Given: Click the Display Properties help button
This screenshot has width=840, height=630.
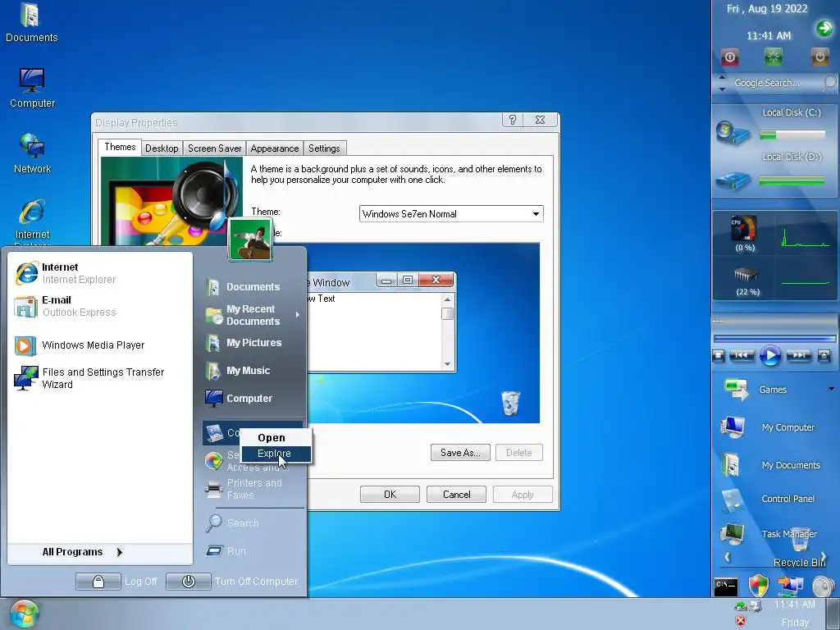Looking at the screenshot, I should click(x=512, y=120).
